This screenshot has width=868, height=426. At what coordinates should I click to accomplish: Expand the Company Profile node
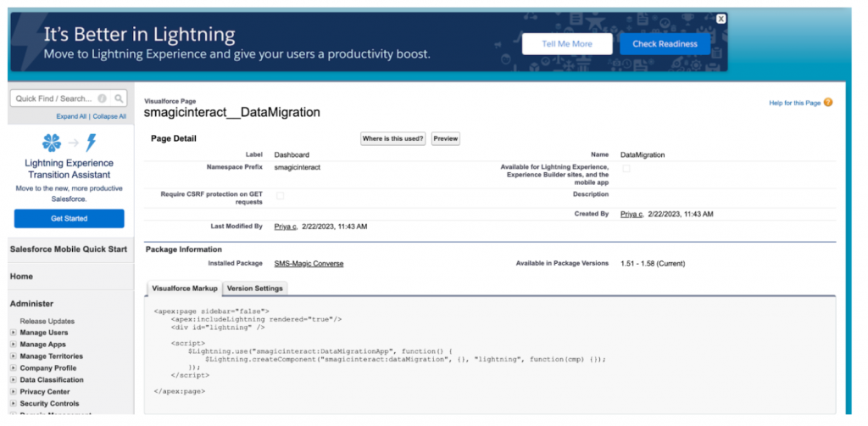click(x=13, y=368)
